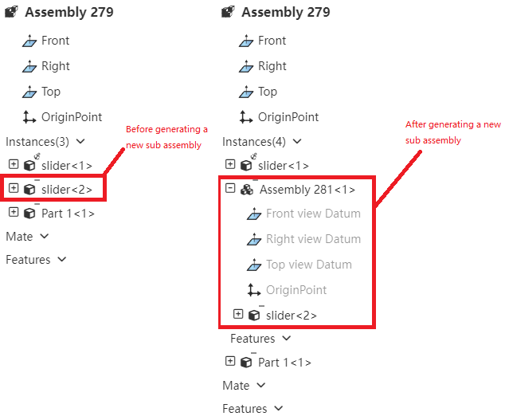Select the Assembly 281<1> sub-assembly icon
The image size is (509, 420).
point(247,190)
